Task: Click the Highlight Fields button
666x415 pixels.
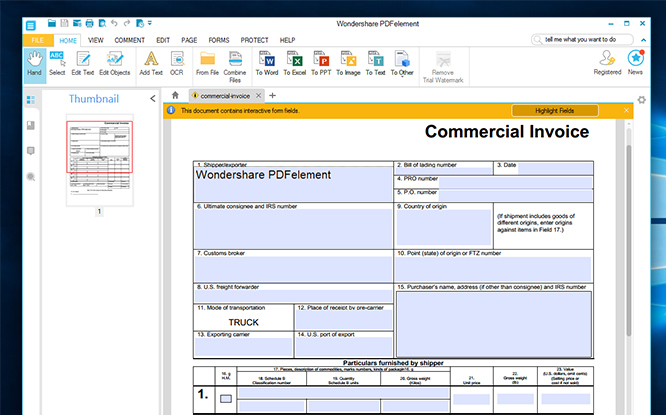Action: 555,110
